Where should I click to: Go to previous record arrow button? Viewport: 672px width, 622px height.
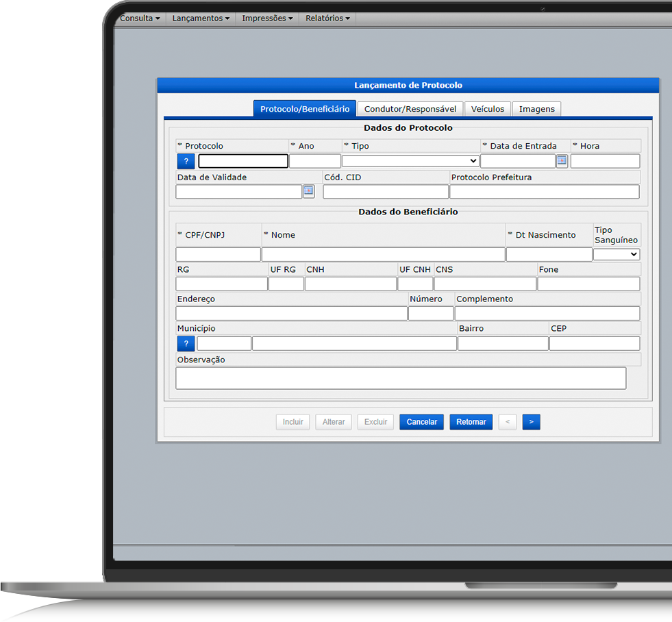pyautogui.click(x=508, y=422)
